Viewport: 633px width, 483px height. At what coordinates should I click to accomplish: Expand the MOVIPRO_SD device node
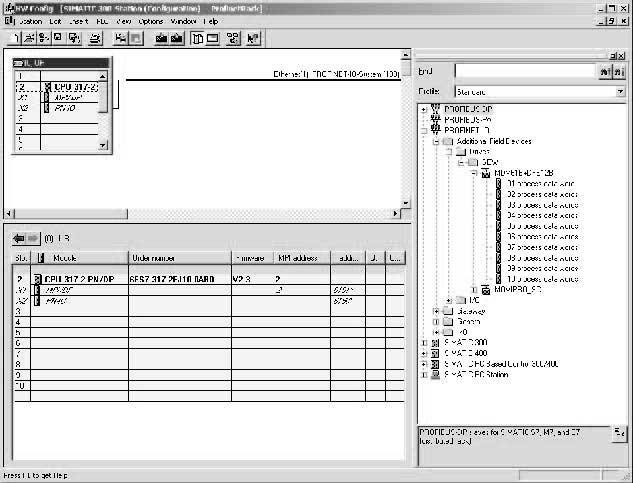point(474,290)
